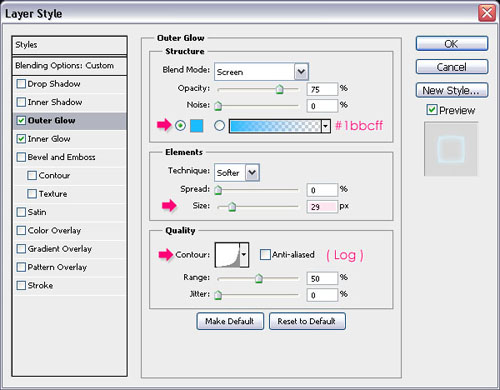Click the Noise value field
500x390 pixels.
[x=322, y=106]
